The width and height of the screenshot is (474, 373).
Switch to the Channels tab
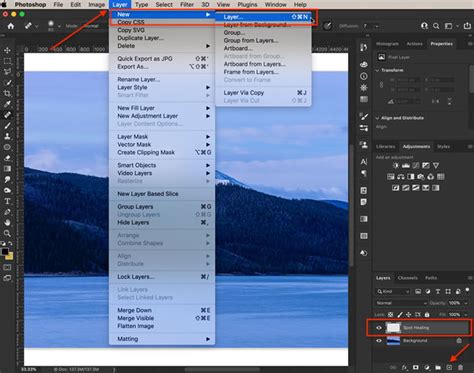tap(407, 278)
